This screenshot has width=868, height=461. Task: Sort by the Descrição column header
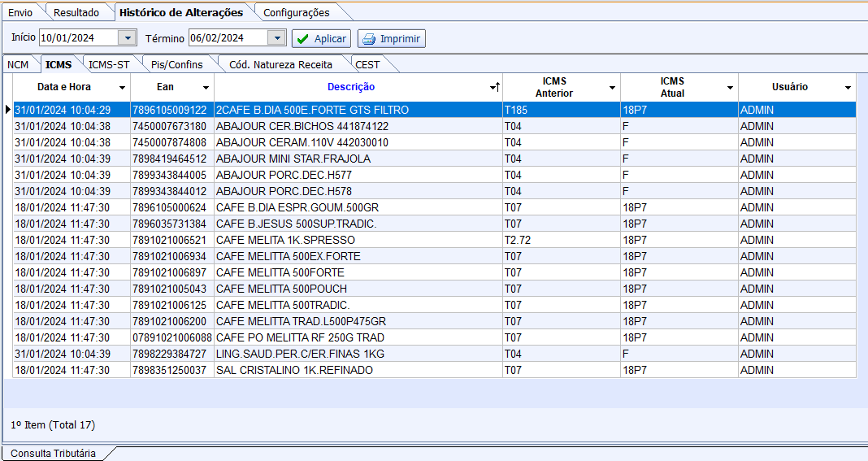[x=351, y=87]
